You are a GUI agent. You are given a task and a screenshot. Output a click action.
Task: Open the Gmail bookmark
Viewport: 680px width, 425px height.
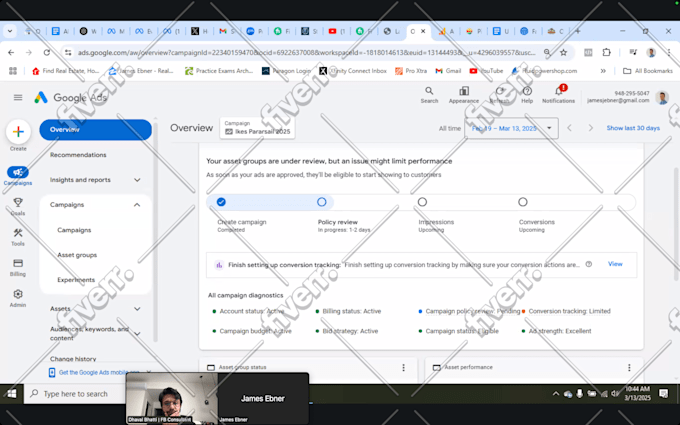click(x=448, y=71)
